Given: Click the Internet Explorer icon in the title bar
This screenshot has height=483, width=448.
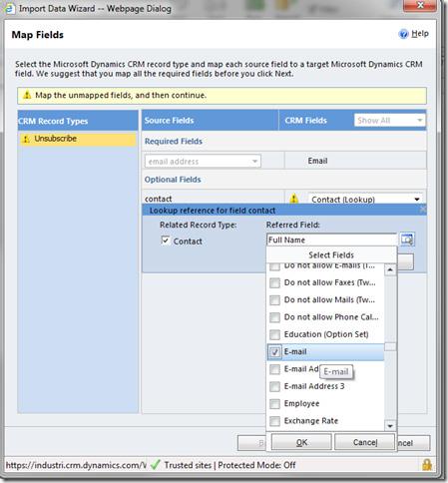Looking at the screenshot, I should [x=9, y=8].
